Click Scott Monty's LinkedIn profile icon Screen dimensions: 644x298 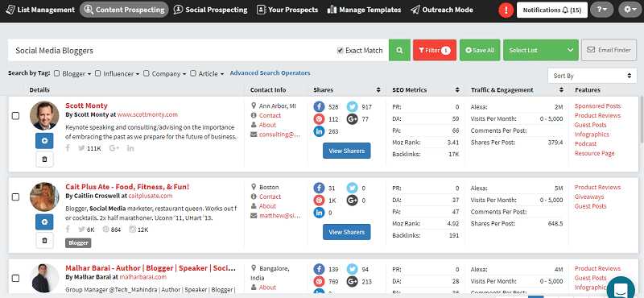(x=130, y=148)
